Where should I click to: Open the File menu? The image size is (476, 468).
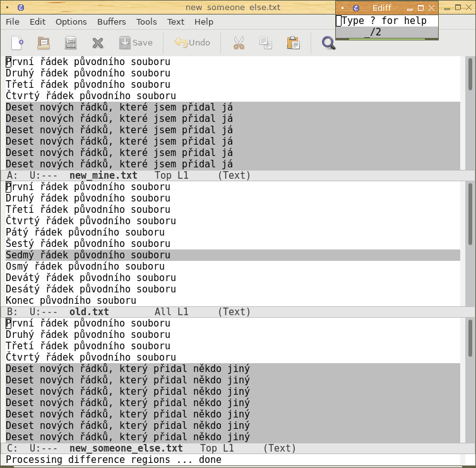coord(13,22)
